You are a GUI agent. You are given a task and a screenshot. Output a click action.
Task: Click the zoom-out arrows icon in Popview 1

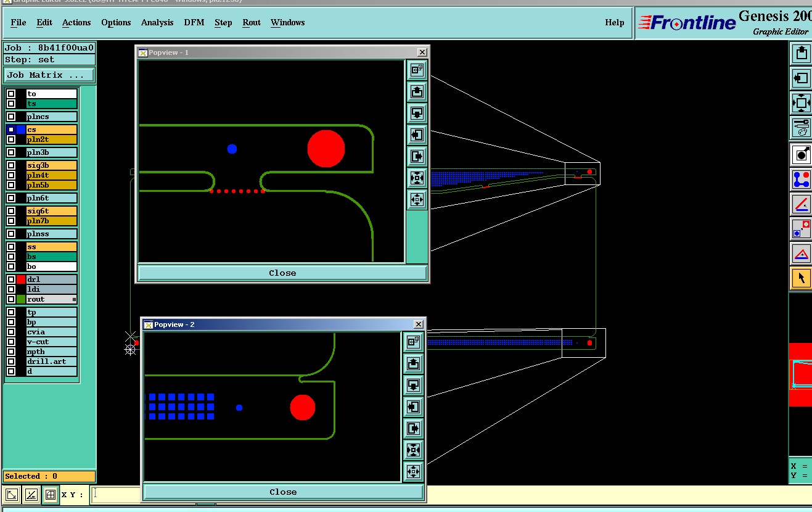coord(417,199)
